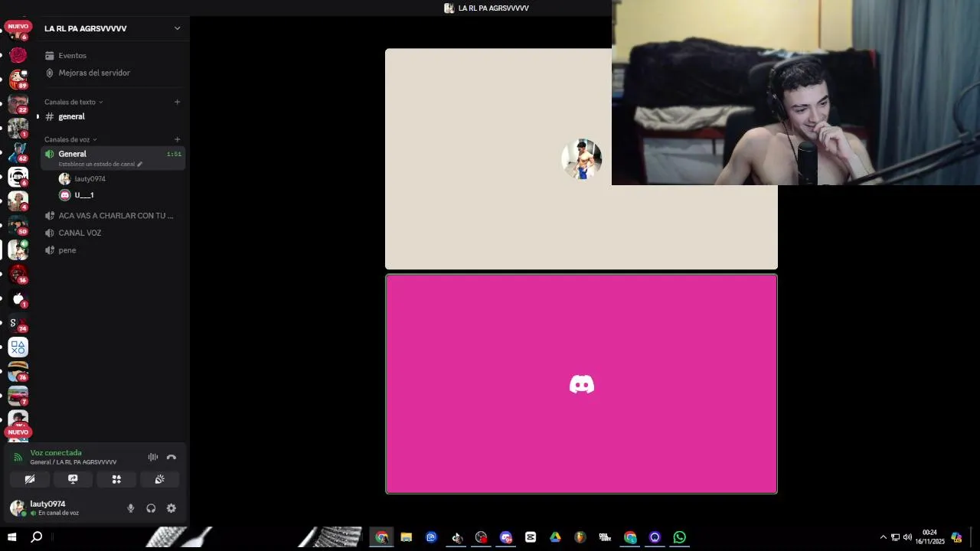Viewport: 980px width, 551px height.
Task: Open the activities button in the voice panel
Action: [116, 479]
